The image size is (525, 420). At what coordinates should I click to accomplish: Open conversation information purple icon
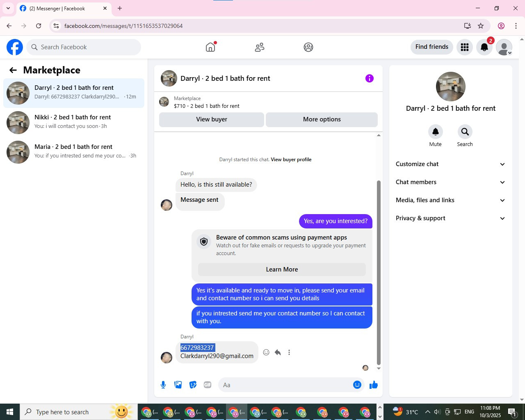370,78
